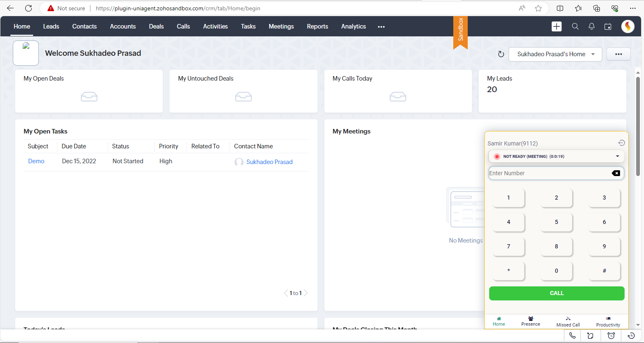
Task: Open Tasks module
Action: [248, 26]
